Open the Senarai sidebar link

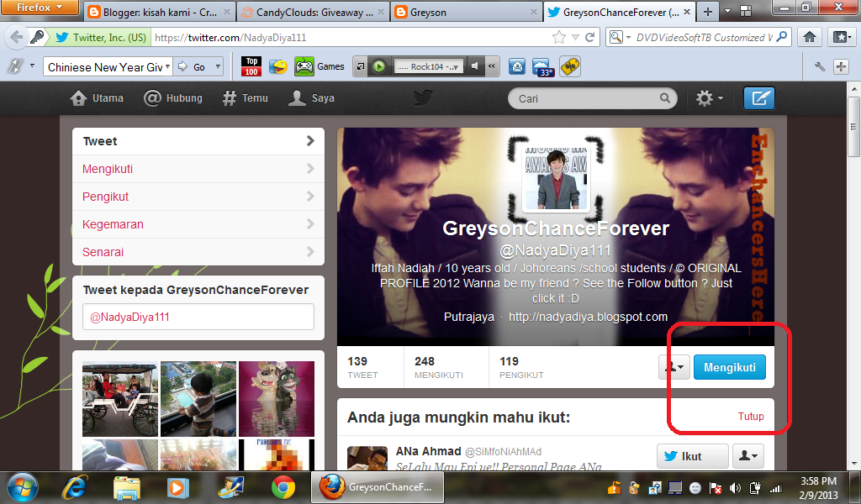198,252
